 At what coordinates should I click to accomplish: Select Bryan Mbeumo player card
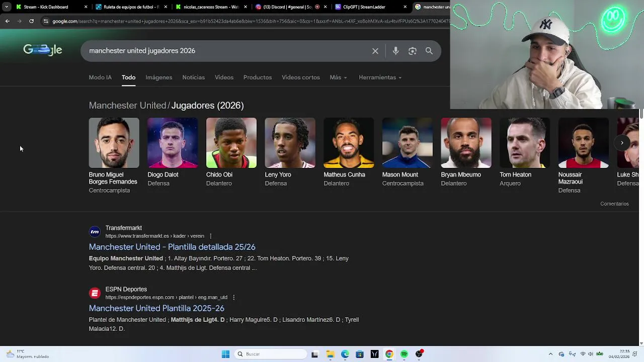click(x=466, y=152)
